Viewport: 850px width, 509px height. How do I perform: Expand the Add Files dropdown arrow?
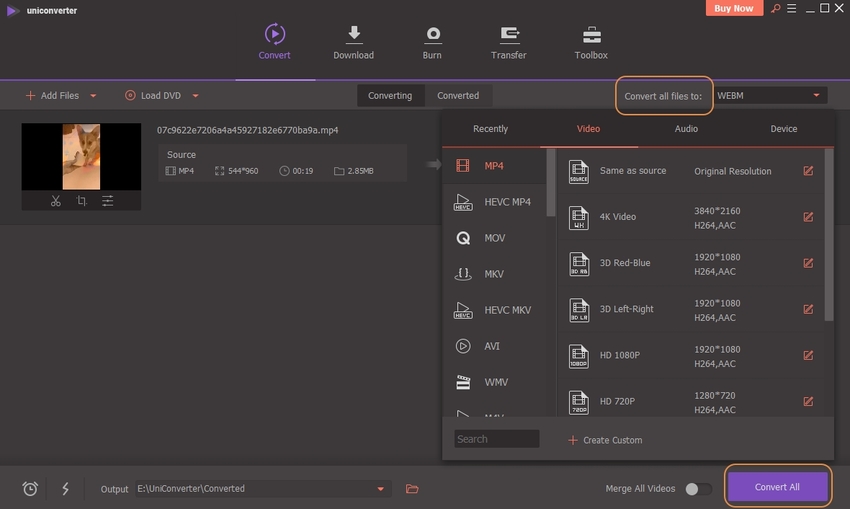pos(94,96)
